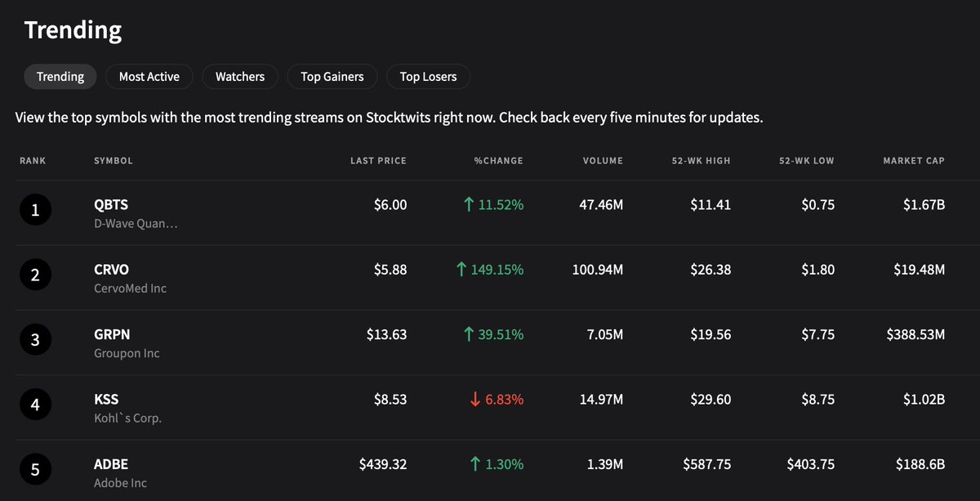Click the D-Wave Quan… company name
980x501 pixels.
135,224
